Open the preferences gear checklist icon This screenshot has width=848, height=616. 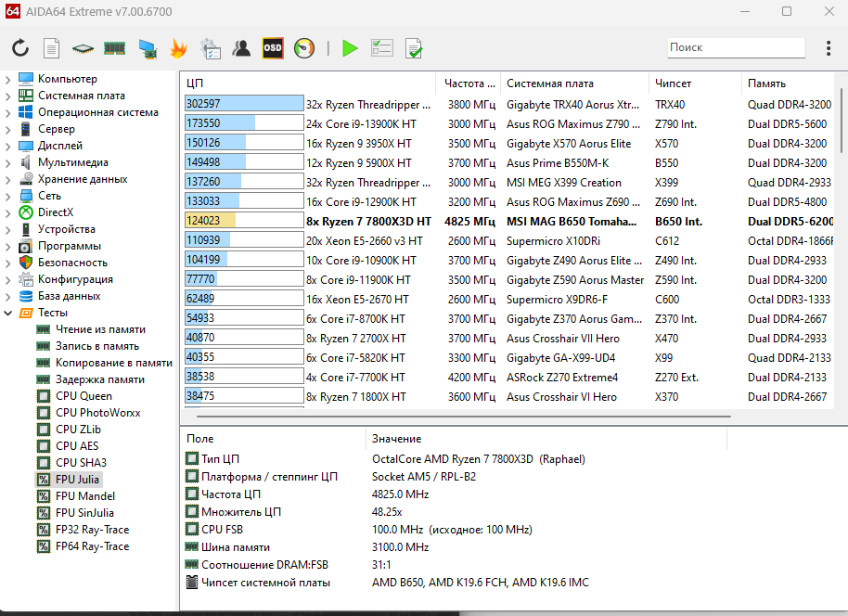[x=210, y=48]
